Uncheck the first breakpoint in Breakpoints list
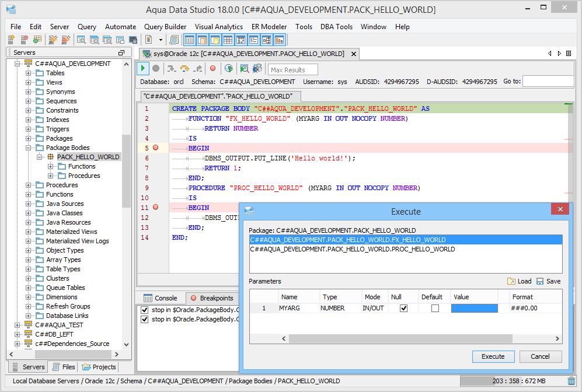Image resolution: width=582 pixels, height=392 pixels. pyautogui.click(x=144, y=310)
